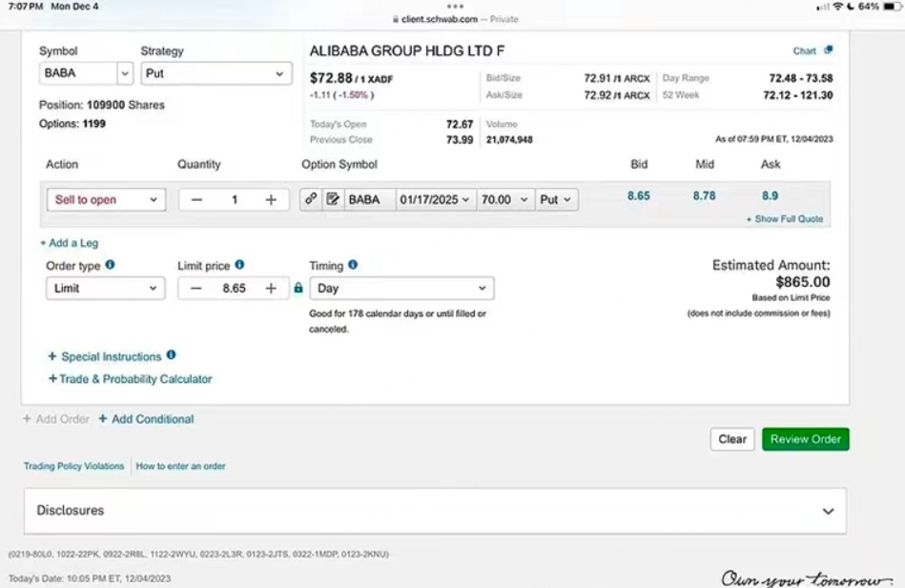The height and width of the screenshot is (588, 905).
Task: Tap the Wi-Fi status icon
Action: click(838, 7)
